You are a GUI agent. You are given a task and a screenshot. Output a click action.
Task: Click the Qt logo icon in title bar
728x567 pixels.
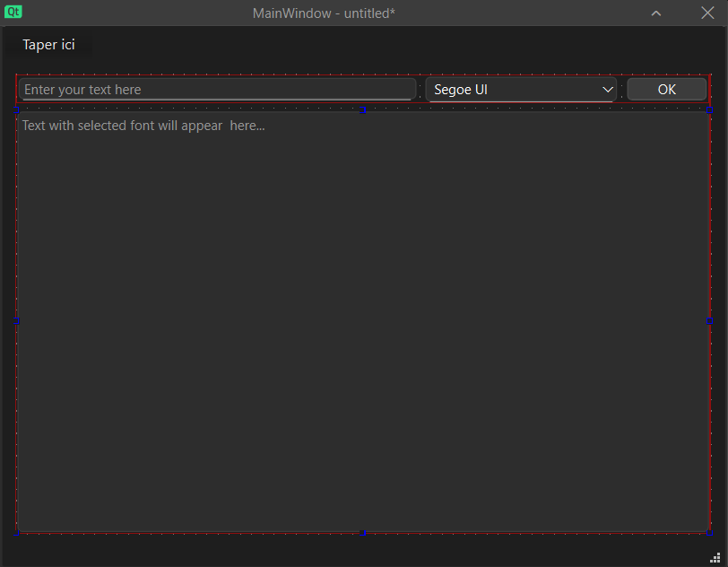click(13, 12)
